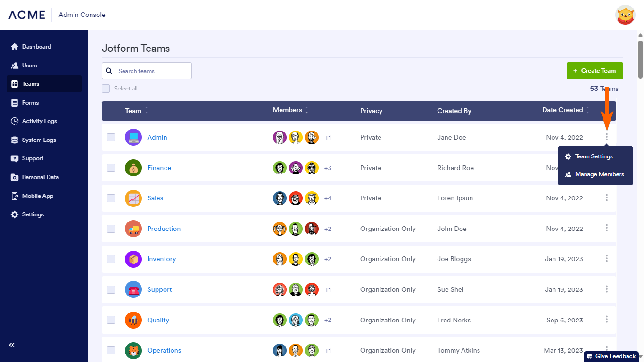Check the Support team checkbox
This screenshot has width=644, height=362.
click(111, 289)
